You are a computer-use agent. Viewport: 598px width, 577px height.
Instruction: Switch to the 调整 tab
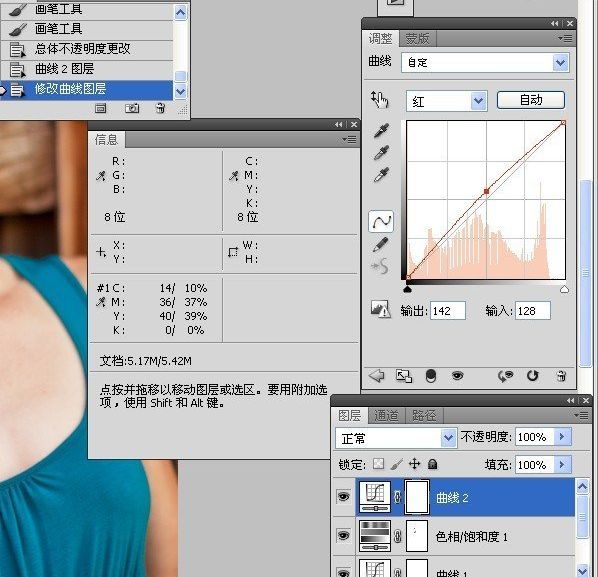pos(381,39)
